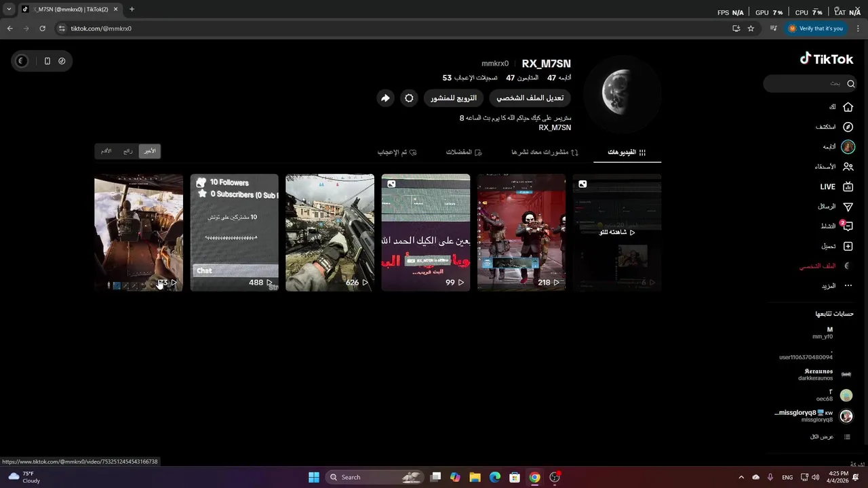Open the More three-dots menu
868x488 pixels.
[848, 286]
